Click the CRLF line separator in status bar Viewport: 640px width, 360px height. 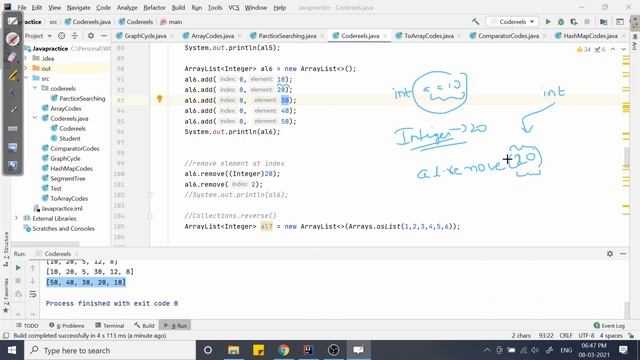tap(566, 336)
